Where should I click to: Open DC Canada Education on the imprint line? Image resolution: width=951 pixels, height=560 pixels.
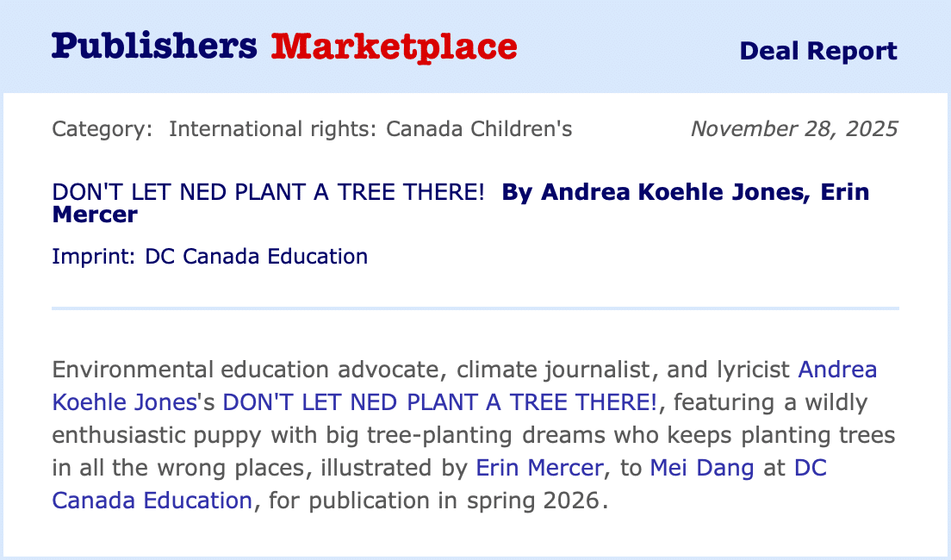256,256
